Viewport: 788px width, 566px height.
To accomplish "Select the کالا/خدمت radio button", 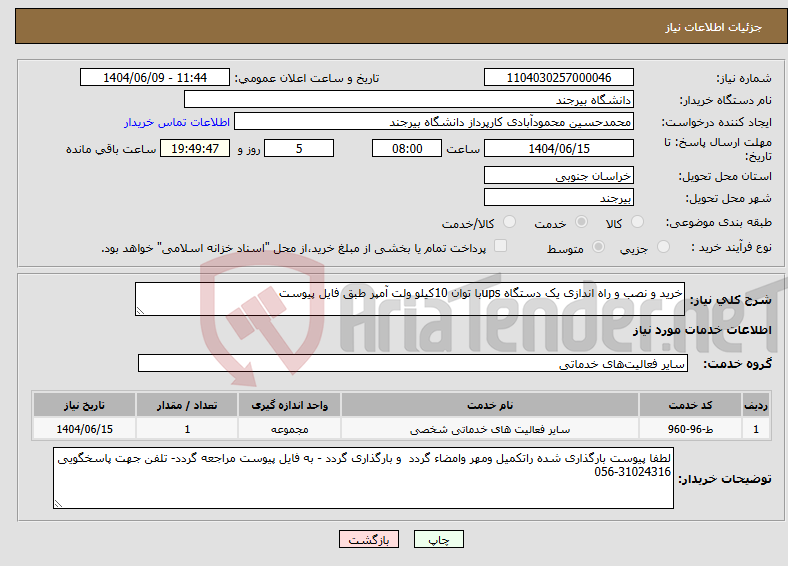I will 510,222.
